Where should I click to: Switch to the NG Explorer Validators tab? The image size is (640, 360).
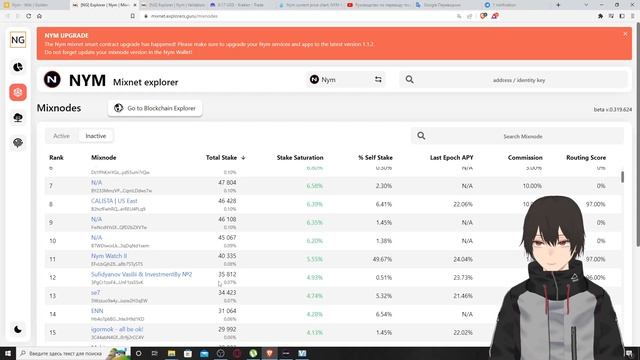173,5
